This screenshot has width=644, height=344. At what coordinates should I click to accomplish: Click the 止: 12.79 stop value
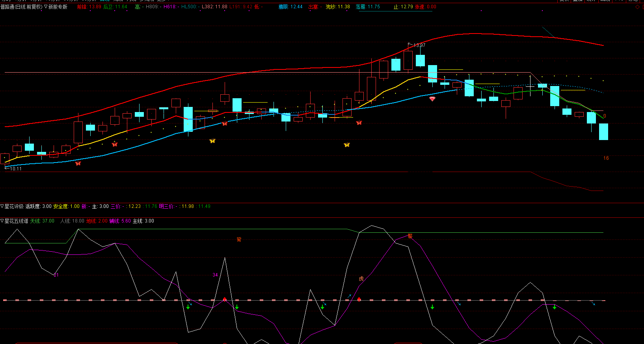pyautogui.click(x=403, y=7)
